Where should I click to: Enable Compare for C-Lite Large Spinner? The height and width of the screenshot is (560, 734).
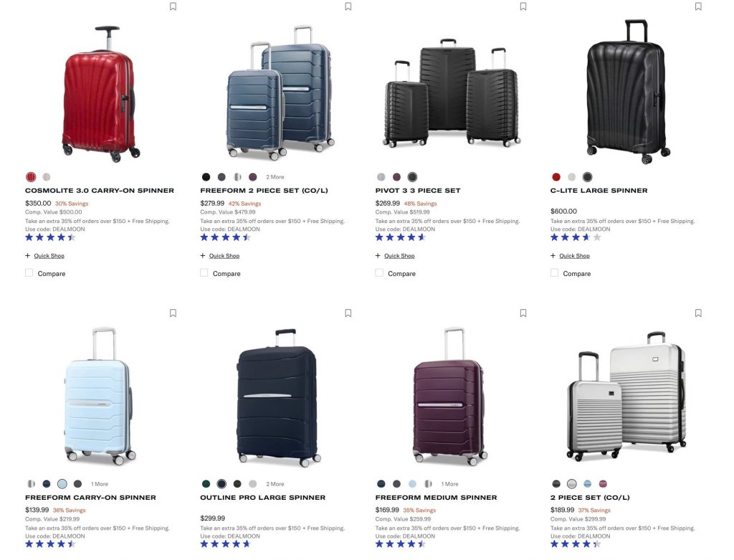click(554, 273)
